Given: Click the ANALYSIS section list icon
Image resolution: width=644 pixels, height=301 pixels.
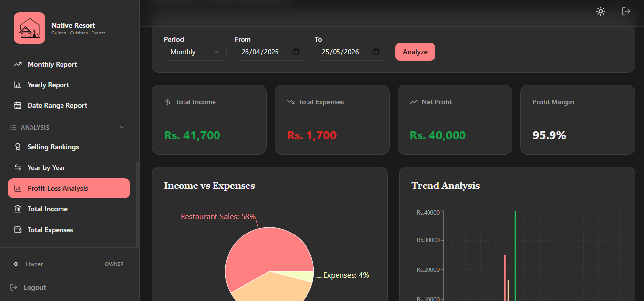Looking at the screenshot, I should (x=13, y=127).
